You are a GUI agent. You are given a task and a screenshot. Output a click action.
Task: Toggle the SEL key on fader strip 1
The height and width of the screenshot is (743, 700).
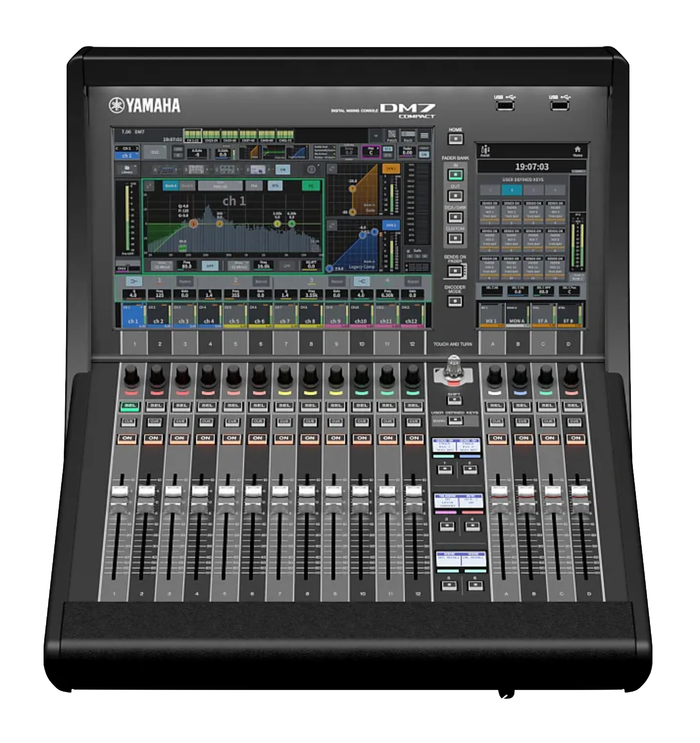tap(129, 406)
